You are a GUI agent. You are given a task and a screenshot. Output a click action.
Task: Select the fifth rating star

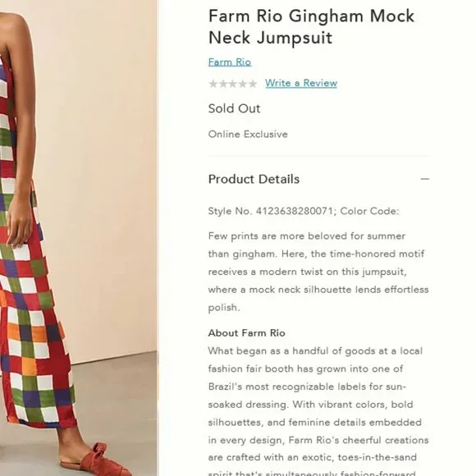pyautogui.click(x=252, y=84)
